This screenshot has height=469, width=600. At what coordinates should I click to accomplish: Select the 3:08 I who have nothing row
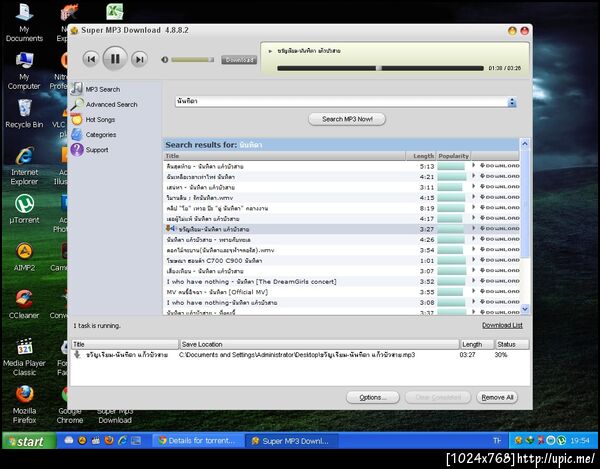click(x=341, y=303)
